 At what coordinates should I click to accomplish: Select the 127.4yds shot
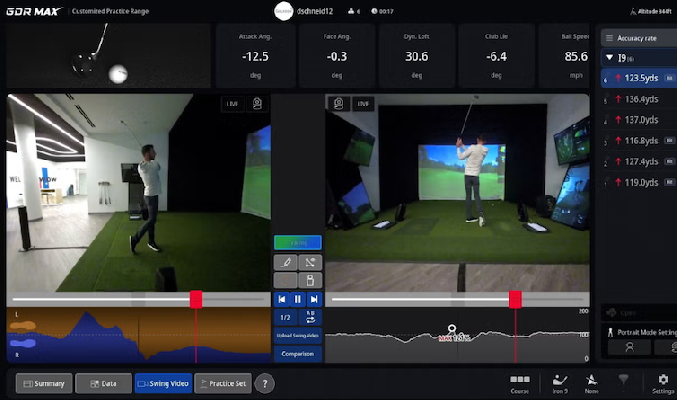(639, 162)
